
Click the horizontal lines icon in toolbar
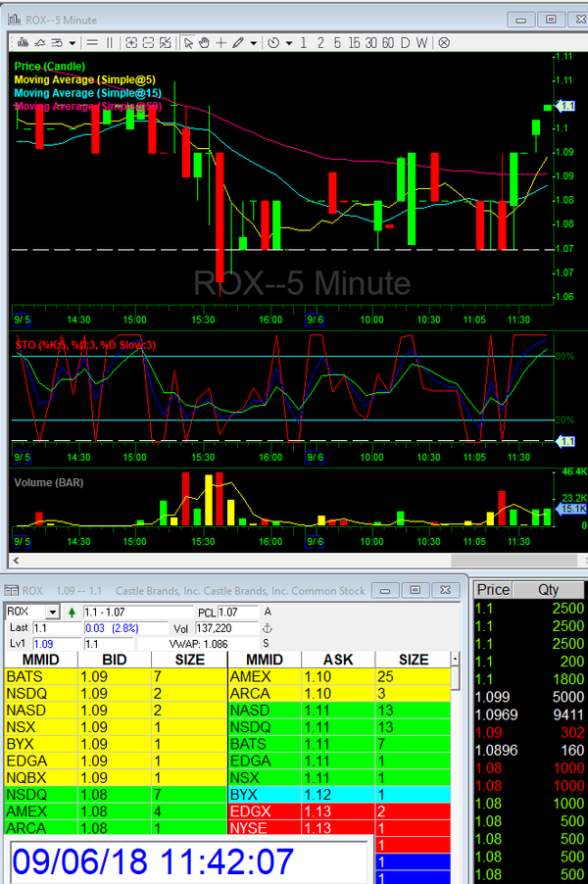[92, 42]
